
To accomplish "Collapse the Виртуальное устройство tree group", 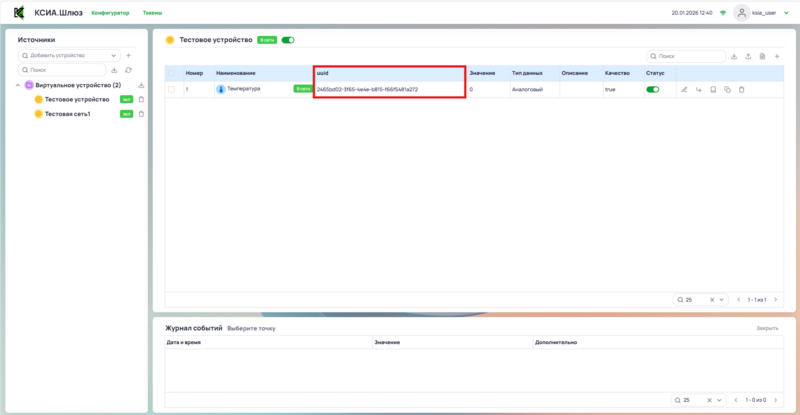I will 18,85.
